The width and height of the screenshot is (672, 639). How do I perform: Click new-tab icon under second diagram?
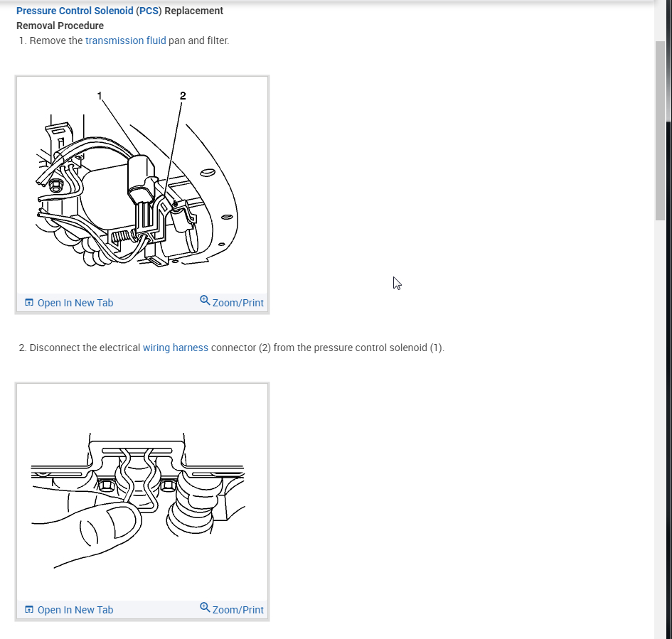pyautogui.click(x=29, y=609)
